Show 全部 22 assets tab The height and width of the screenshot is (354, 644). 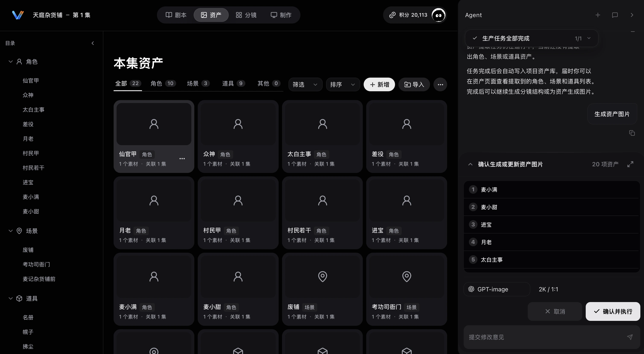coord(128,83)
